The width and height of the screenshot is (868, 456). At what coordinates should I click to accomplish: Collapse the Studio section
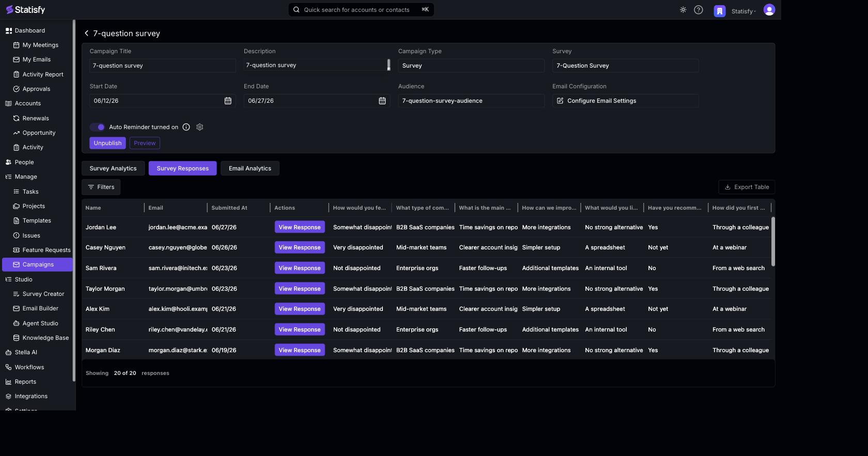click(x=19, y=279)
